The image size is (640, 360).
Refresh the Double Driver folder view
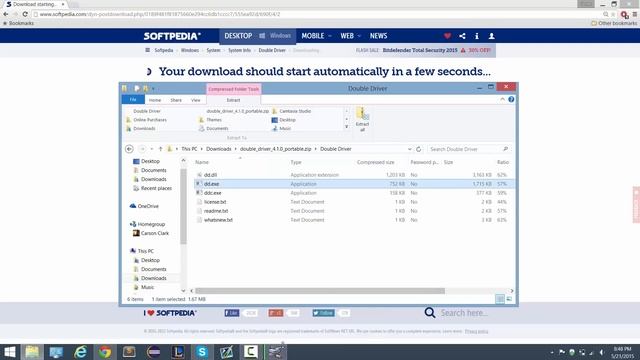pyautogui.click(x=418, y=149)
